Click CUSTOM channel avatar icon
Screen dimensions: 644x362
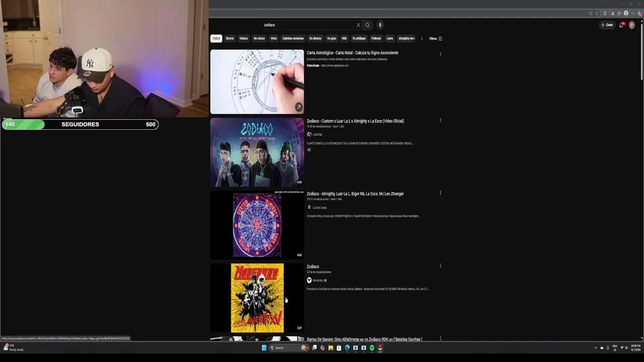pyautogui.click(x=309, y=134)
